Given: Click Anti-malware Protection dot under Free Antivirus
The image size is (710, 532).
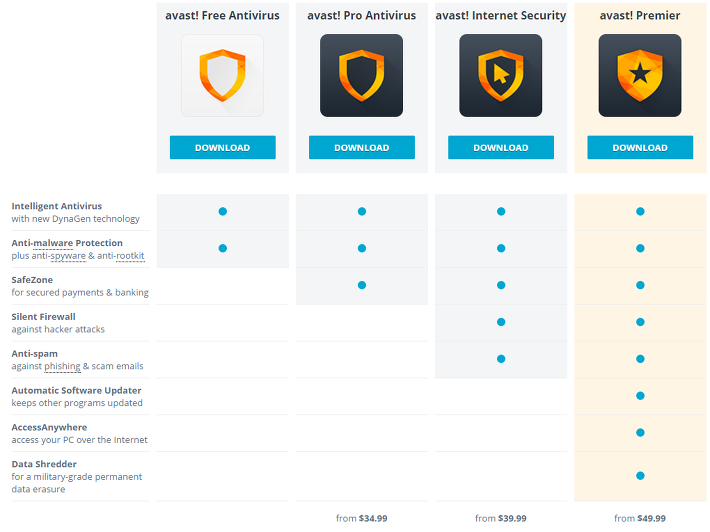Looking at the screenshot, I should (222, 248).
